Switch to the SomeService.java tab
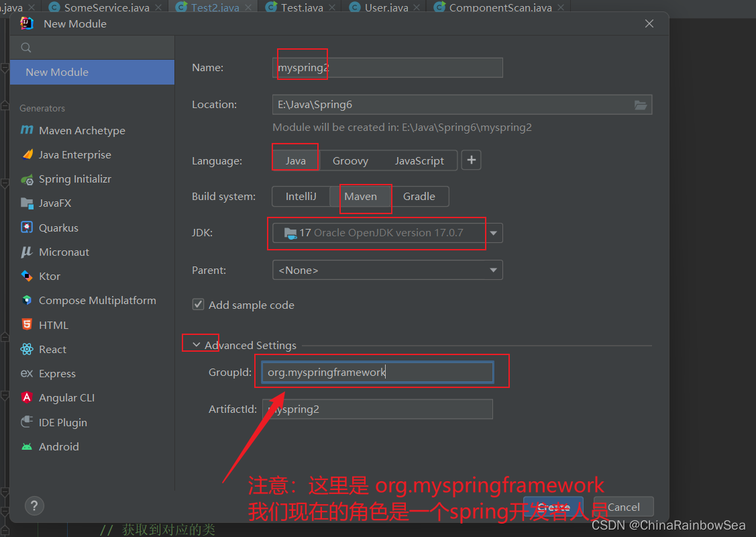Viewport: 756px width, 537px height. [107, 7]
